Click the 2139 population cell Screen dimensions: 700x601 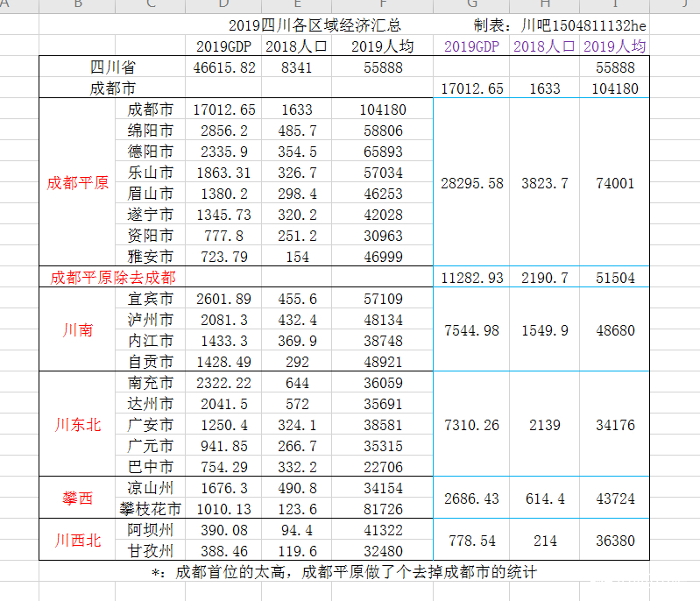545,425
